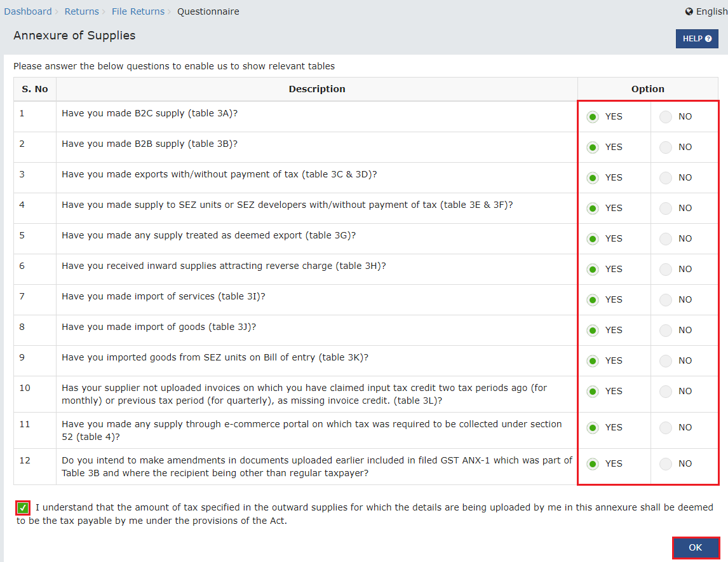The width and height of the screenshot is (728, 562).
Task: Select YES for import of services
Action: click(593, 299)
